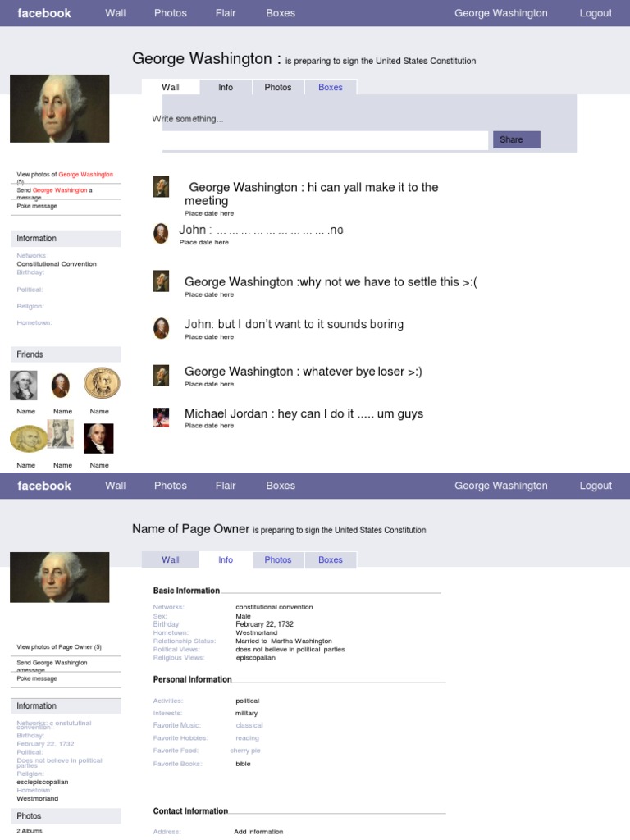The width and height of the screenshot is (630, 840).
Task: Click Logout in the upper navigation bar
Action: (596, 13)
